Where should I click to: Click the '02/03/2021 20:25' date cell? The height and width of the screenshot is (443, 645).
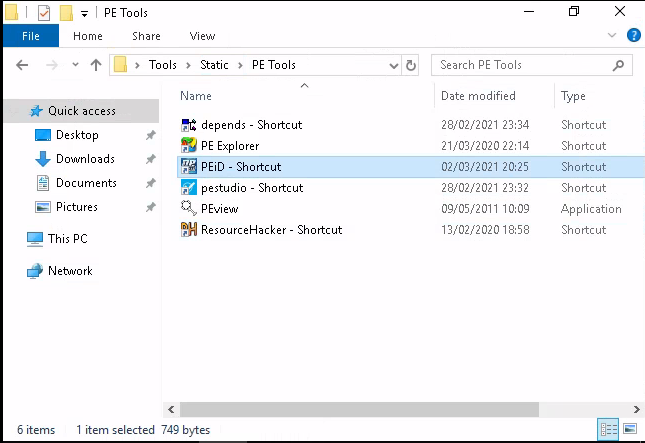(485, 167)
